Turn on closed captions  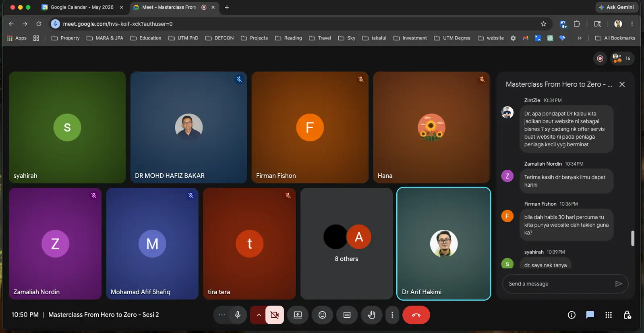click(347, 315)
